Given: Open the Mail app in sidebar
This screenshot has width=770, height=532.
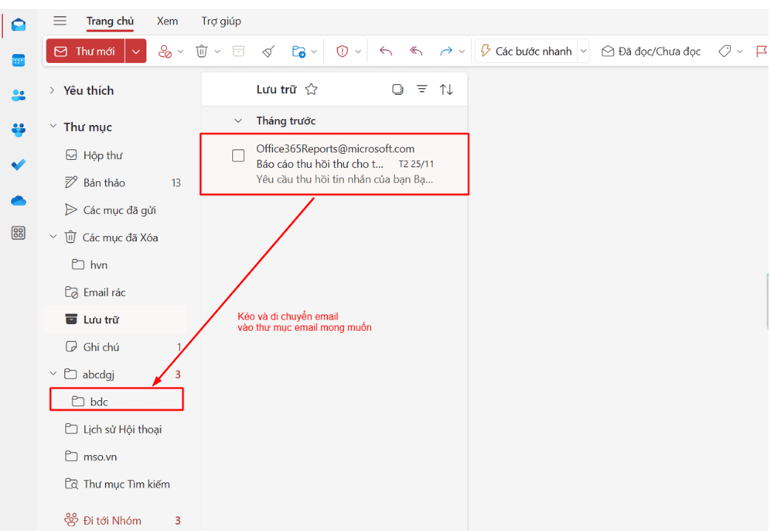Looking at the screenshot, I should pos(18,24).
